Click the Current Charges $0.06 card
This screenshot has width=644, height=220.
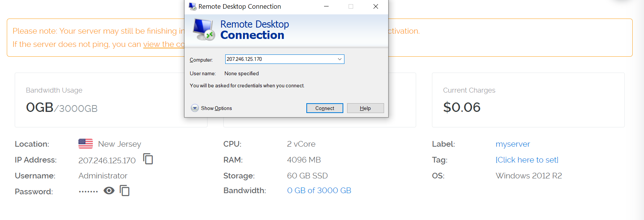pyautogui.click(x=528, y=100)
